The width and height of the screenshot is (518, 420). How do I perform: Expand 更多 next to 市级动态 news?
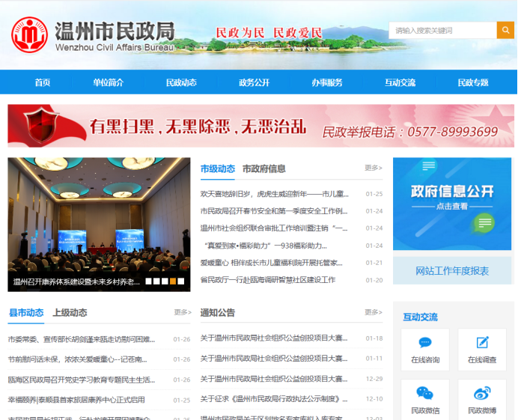coord(373,168)
